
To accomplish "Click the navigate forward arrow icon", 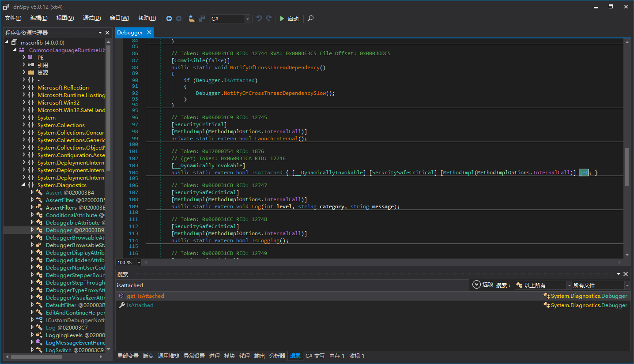I will 179,19.
